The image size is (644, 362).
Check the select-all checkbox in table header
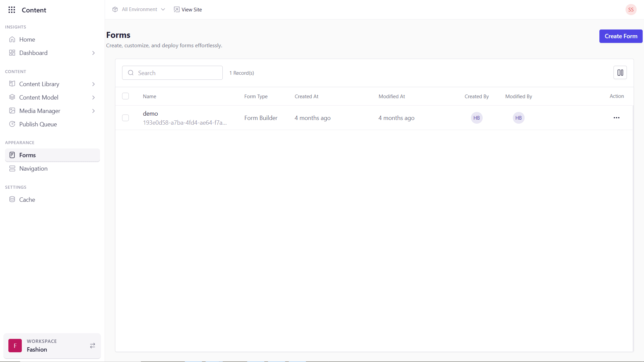point(125,96)
